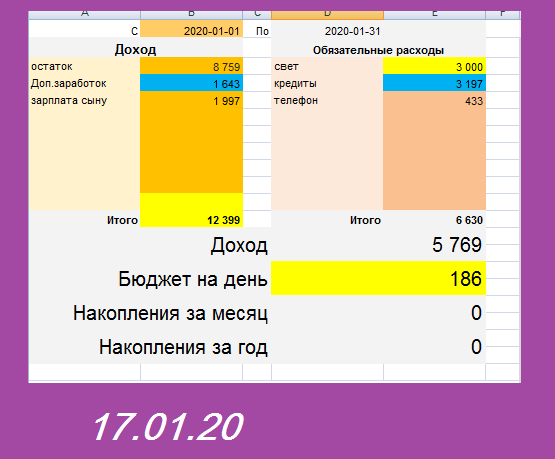
Task: Click the 'По' label before end date
Action: (x=262, y=31)
